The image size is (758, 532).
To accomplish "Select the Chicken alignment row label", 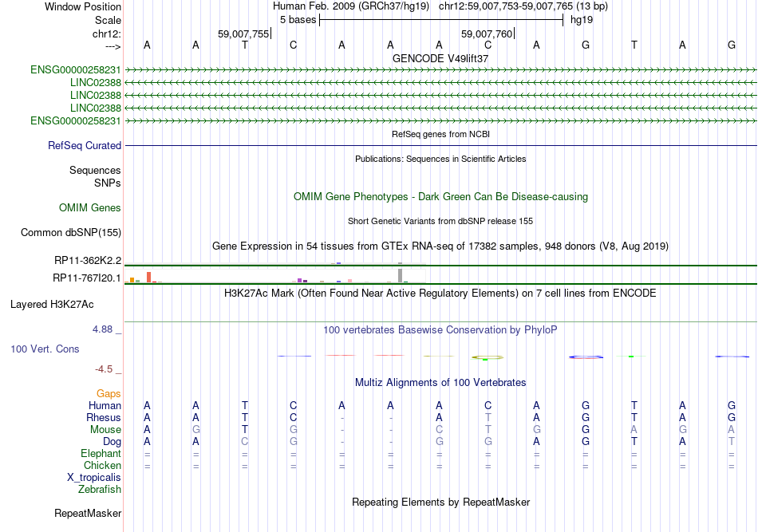I will coord(102,465).
